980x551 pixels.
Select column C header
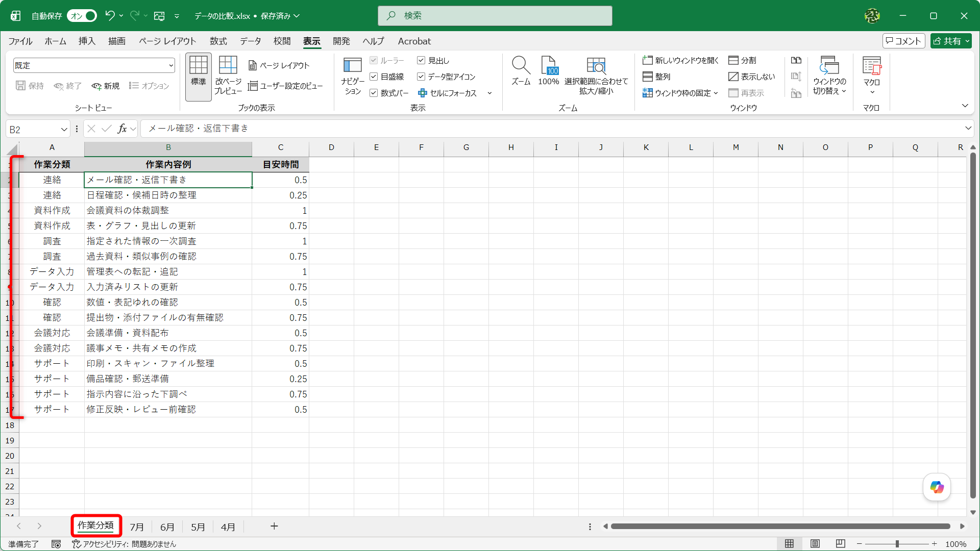click(x=280, y=147)
